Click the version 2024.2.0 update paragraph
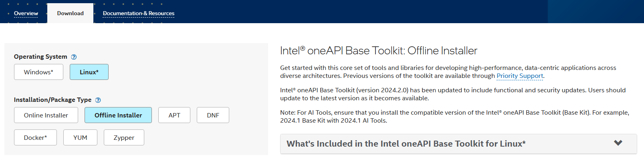The width and height of the screenshot is (644, 159). 453,94
